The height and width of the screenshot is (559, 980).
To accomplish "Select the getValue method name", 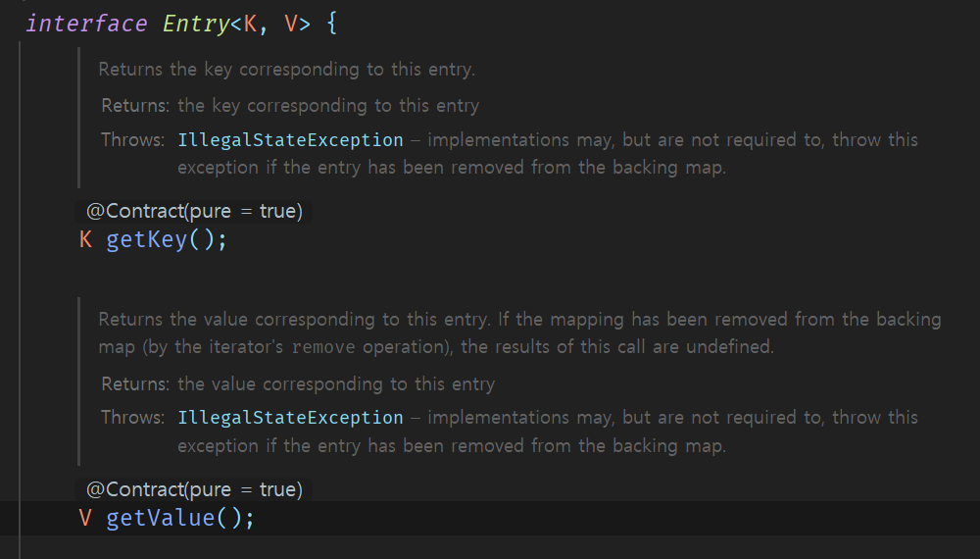I will click(161, 518).
